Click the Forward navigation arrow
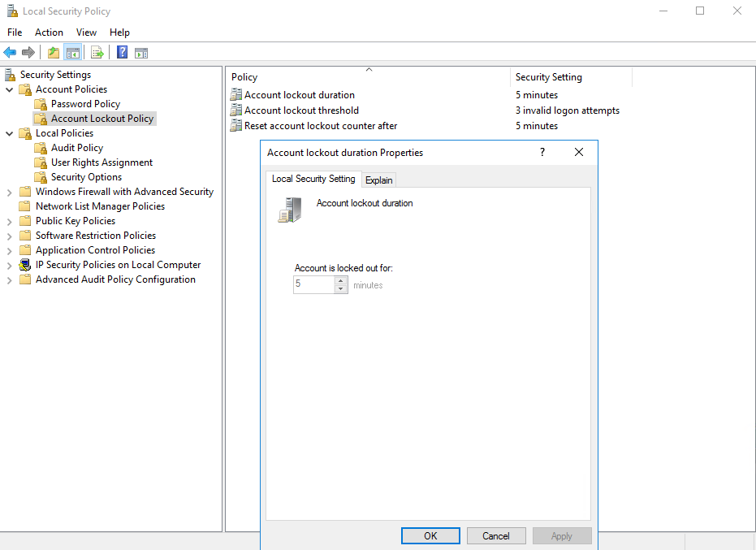 point(27,52)
